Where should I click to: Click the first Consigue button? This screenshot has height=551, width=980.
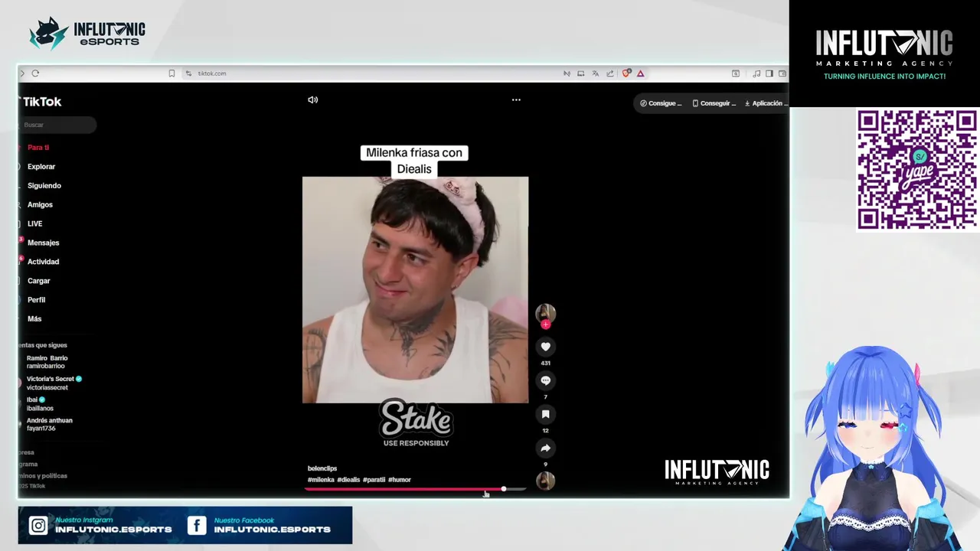[661, 103]
